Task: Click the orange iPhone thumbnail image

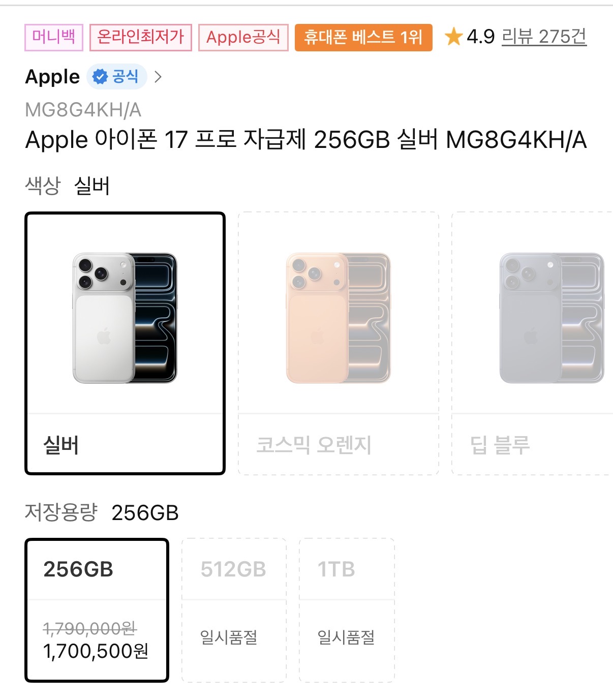Action: click(339, 318)
